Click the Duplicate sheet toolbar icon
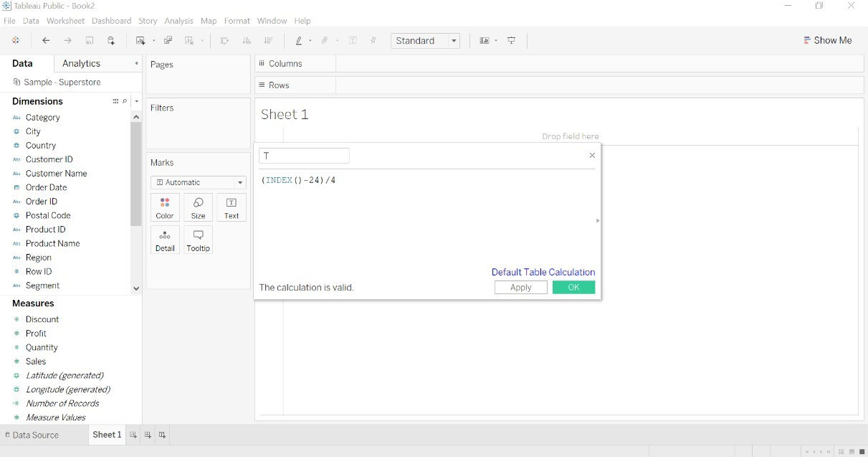The height and width of the screenshot is (457, 868). point(168,41)
